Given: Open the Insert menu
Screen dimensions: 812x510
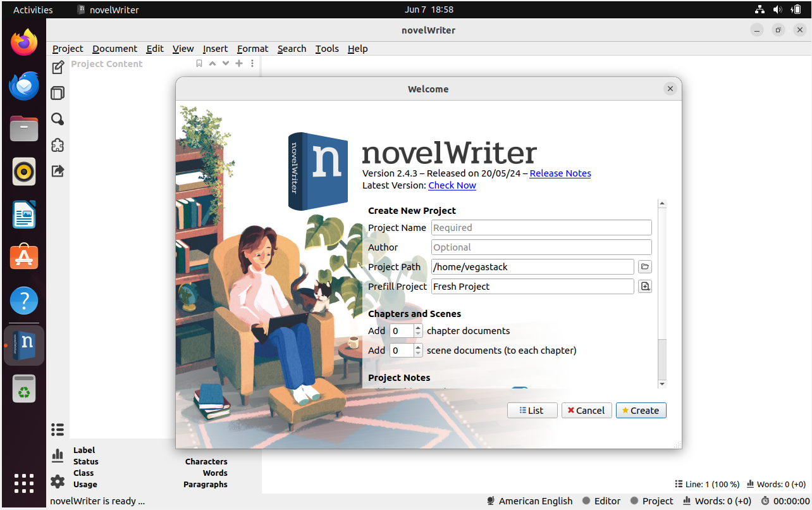Looking at the screenshot, I should coord(215,49).
